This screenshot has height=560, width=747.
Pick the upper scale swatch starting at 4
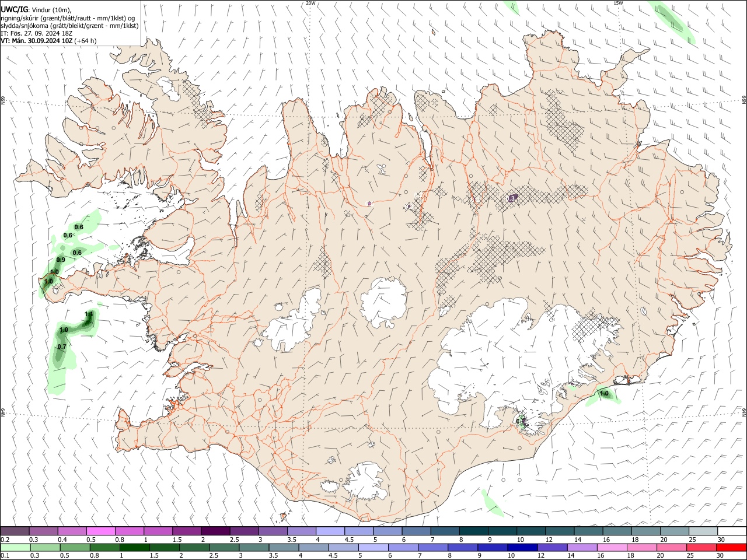click(x=330, y=531)
